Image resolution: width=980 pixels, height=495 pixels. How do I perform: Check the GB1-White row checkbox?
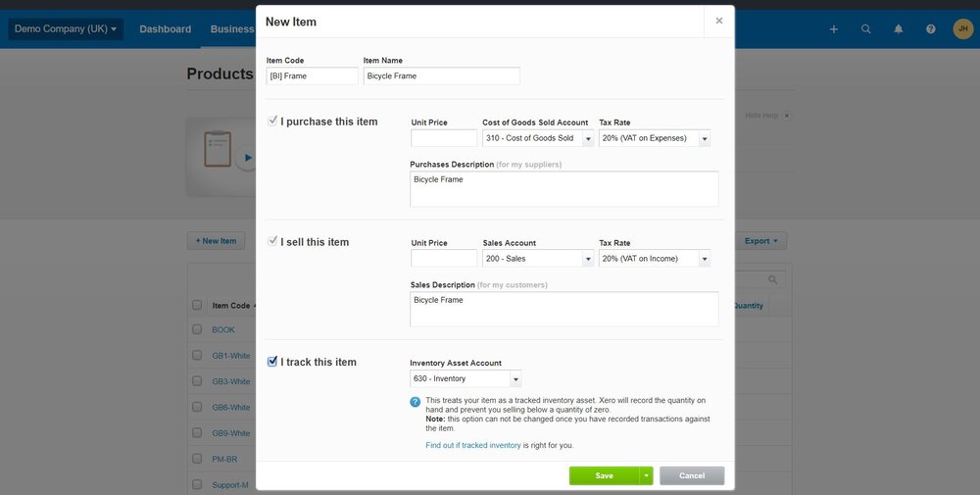point(197,355)
